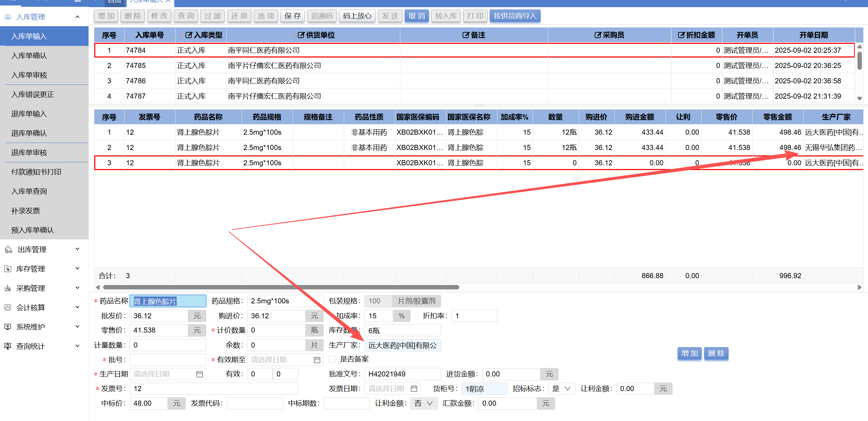Open the 招标标志 dropdown
This screenshot has height=421, width=868.
(562, 389)
